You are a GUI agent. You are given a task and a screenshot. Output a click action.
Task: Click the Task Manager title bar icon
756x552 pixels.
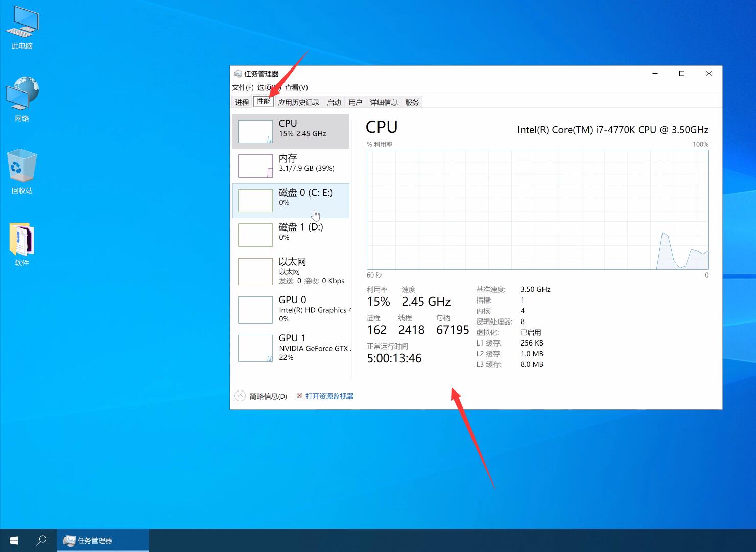pyautogui.click(x=238, y=74)
